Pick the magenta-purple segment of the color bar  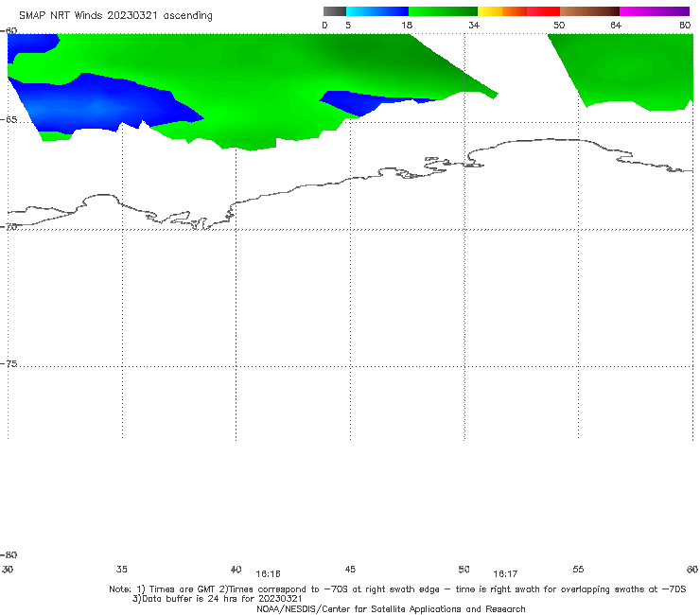(x=655, y=11)
